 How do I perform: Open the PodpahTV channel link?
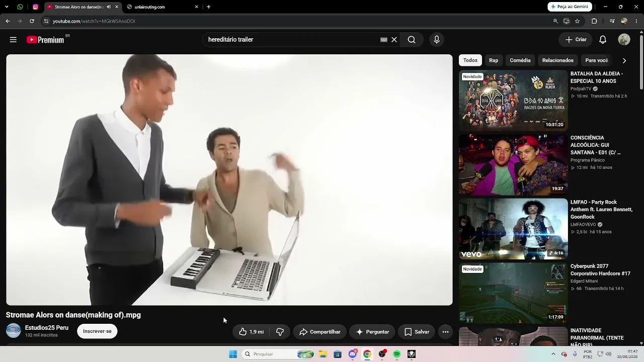581,89
